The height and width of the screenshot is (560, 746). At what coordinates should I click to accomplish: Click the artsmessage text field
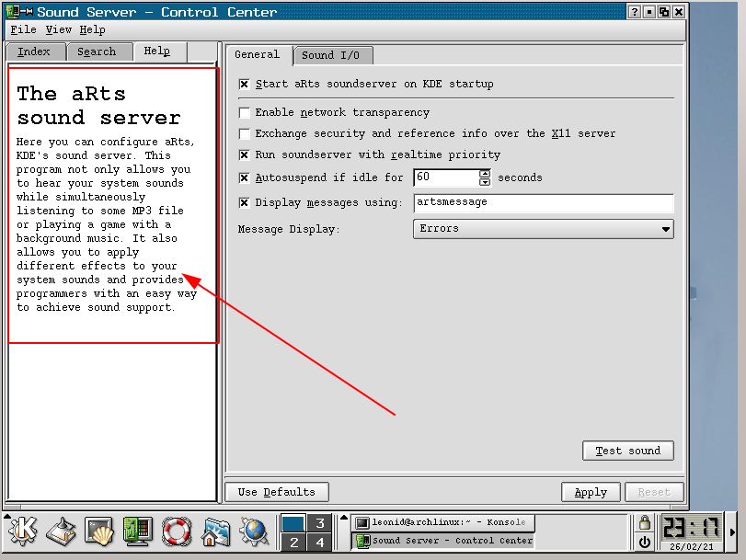(x=544, y=202)
